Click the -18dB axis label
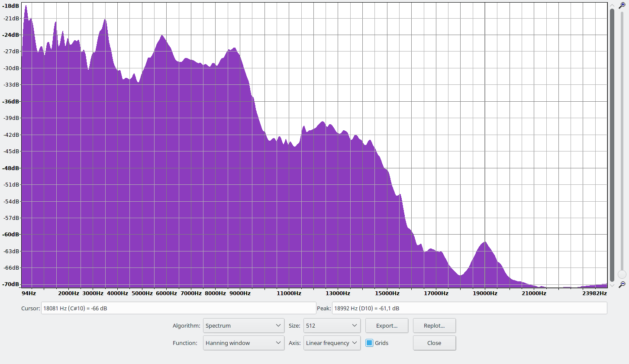Image resolution: width=629 pixels, height=364 pixels. [x=11, y=6]
